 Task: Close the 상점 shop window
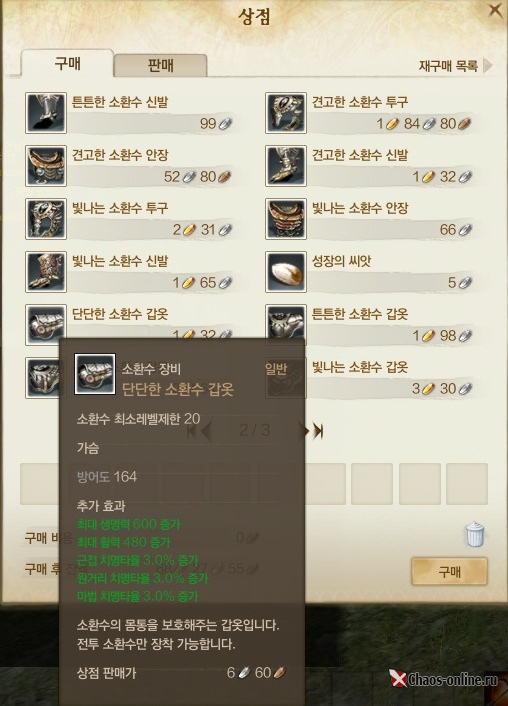[495, 9]
